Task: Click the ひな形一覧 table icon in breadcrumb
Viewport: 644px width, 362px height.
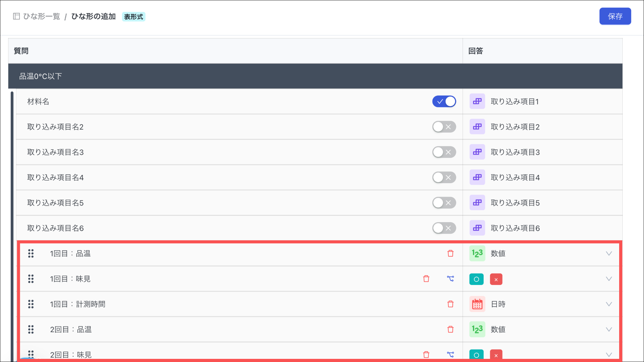Action: [16, 16]
